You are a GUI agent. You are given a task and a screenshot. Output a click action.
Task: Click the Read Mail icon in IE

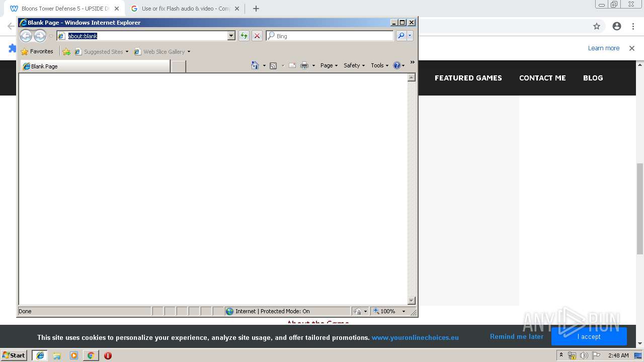coord(292,65)
